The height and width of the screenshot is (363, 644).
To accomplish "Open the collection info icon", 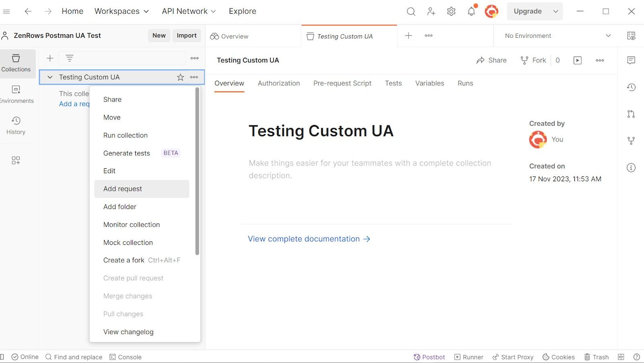I will click(631, 168).
